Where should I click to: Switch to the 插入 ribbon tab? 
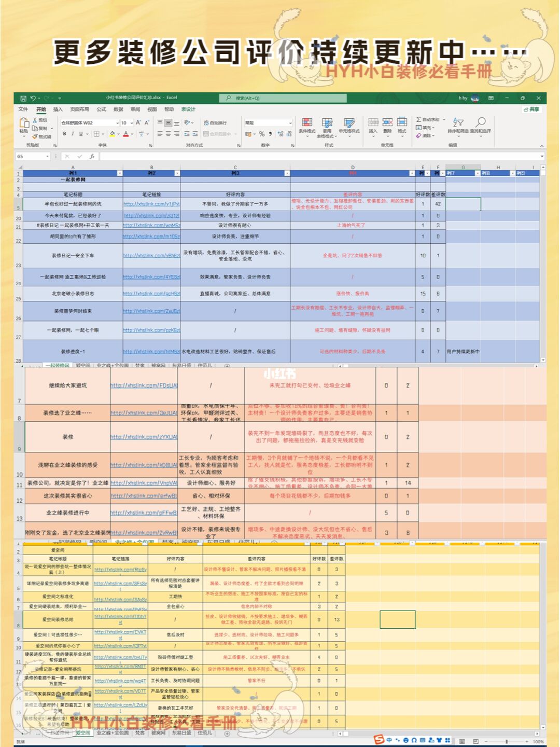pyautogui.click(x=58, y=109)
